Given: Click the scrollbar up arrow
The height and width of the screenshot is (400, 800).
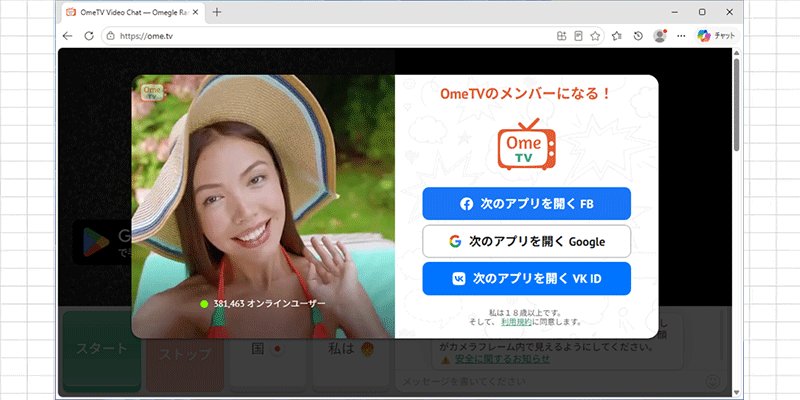Looking at the screenshot, I should (736, 53).
